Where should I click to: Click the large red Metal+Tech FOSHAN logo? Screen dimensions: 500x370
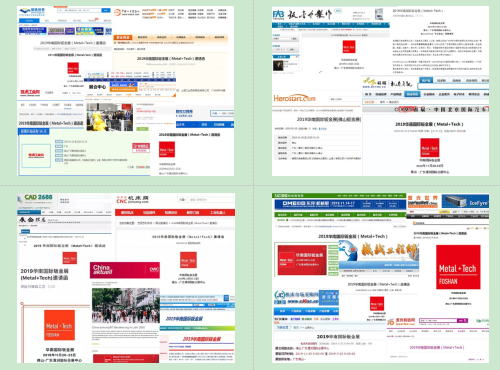pyautogui.click(x=458, y=267)
